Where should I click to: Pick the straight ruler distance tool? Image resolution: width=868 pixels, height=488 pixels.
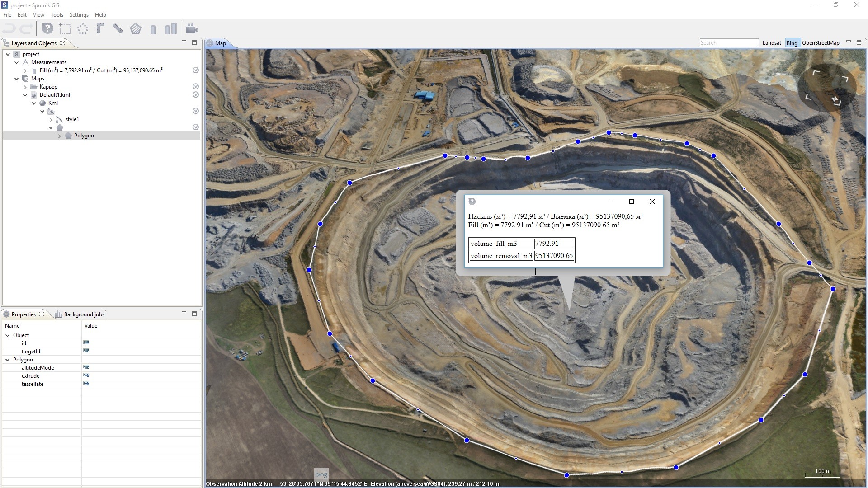pos(118,29)
